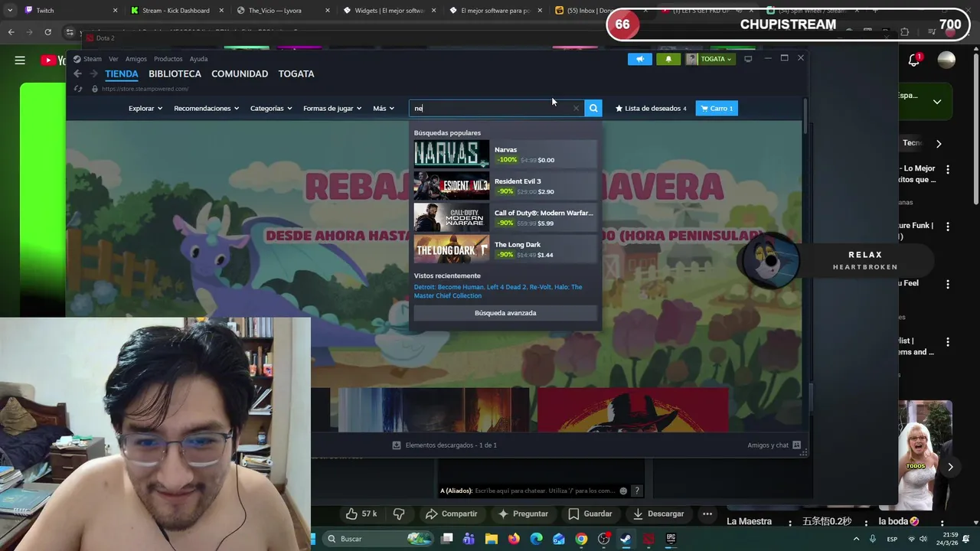
Task: Click Preguntar under the YouTube video
Action: point(523,514)
